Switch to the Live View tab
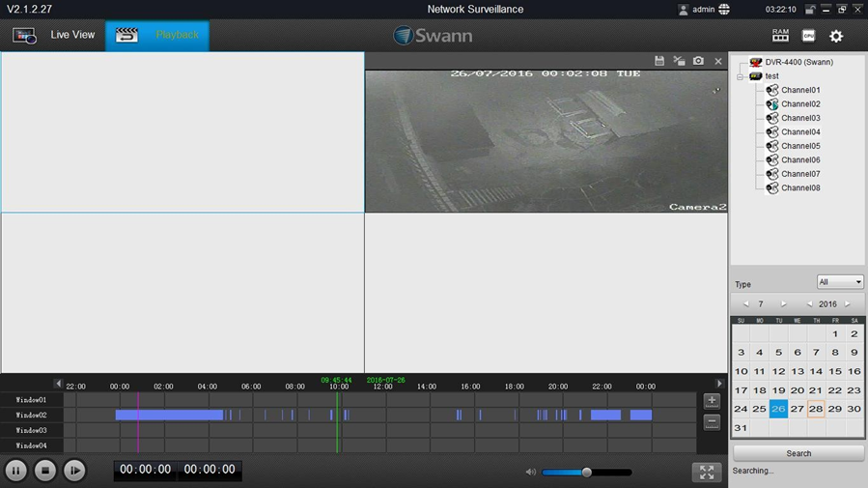The image size is (868, 488). click(x=54, y=36)
